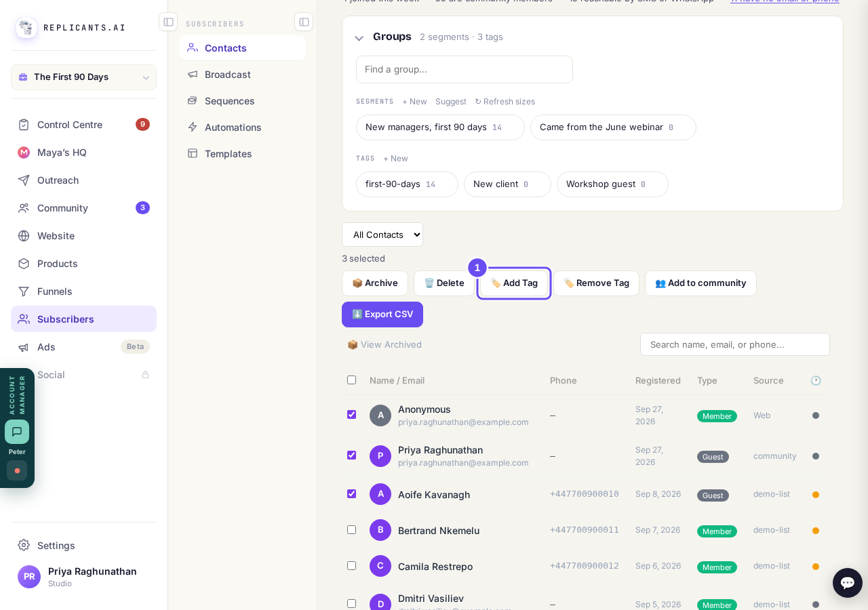Click Export CSV button
The image size is (868, 610).
click(382, 314)
